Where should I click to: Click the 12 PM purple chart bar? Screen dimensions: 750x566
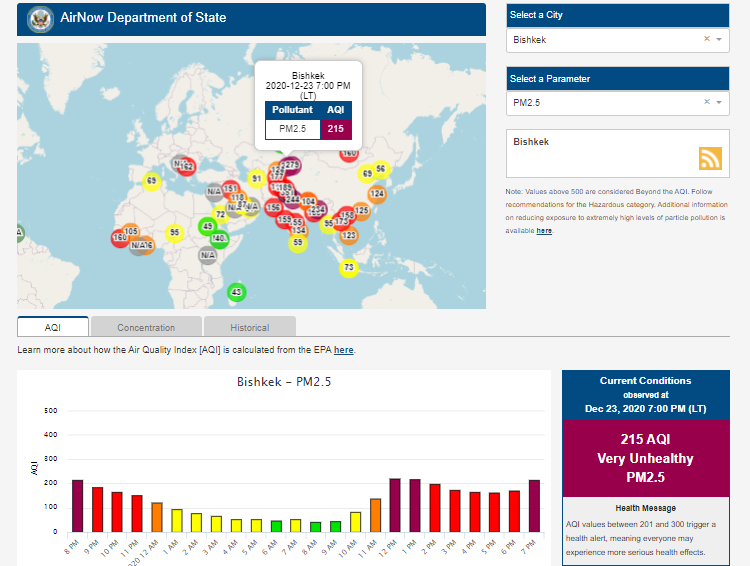pos(395,505)
